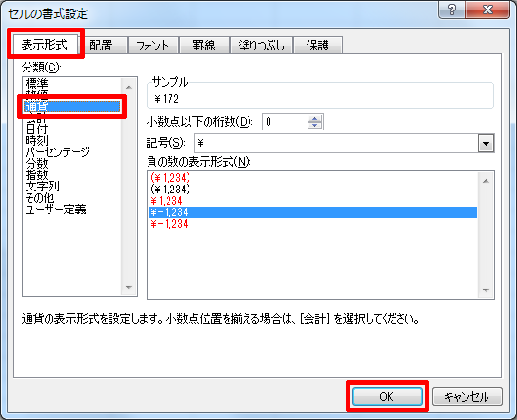Click the キャンセル button
The height and width of the screenshot is (420, 517).
(467, 396)
